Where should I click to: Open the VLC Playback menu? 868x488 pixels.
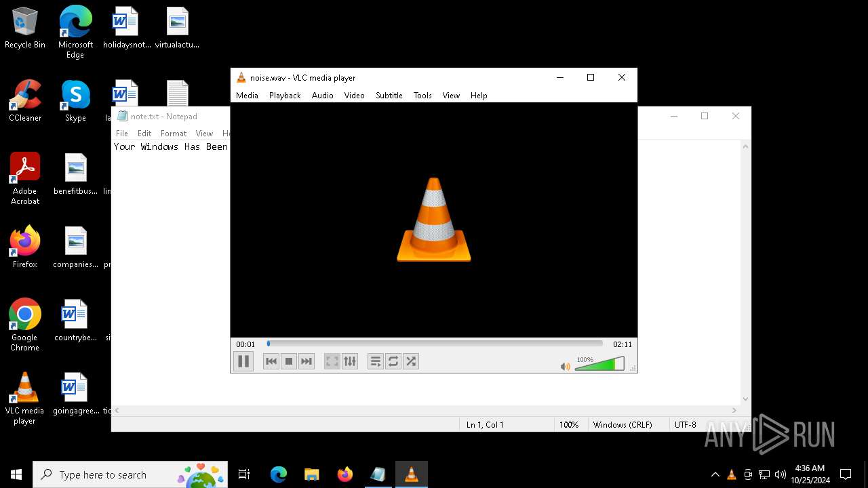[x=285, y=96]
